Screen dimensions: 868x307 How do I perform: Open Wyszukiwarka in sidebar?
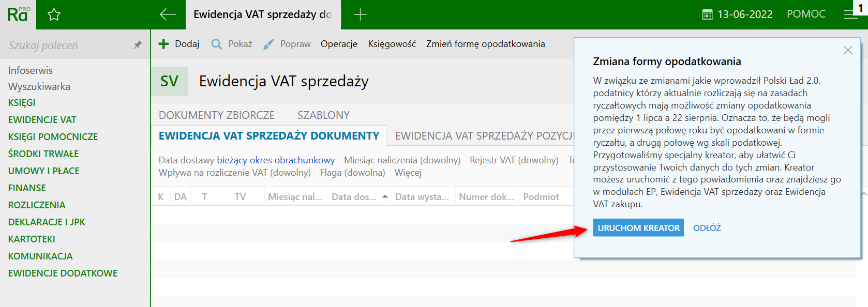[39, 86]
